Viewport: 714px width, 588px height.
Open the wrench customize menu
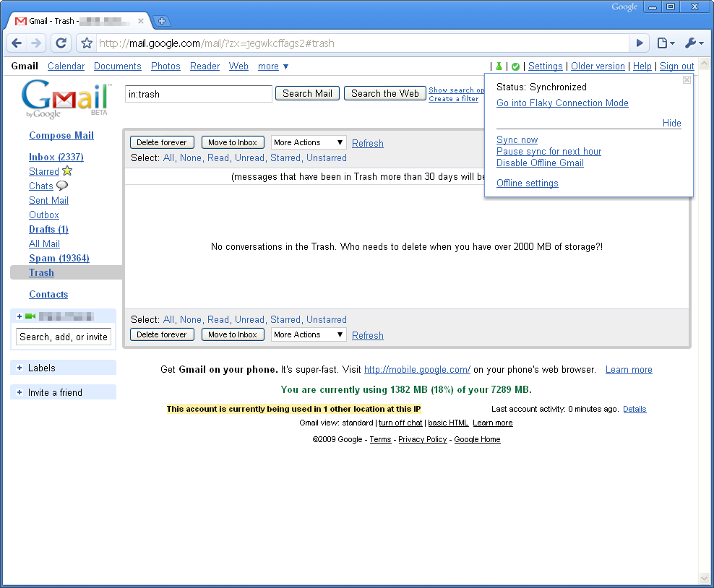pyautogui.click(x=694, y=43)
